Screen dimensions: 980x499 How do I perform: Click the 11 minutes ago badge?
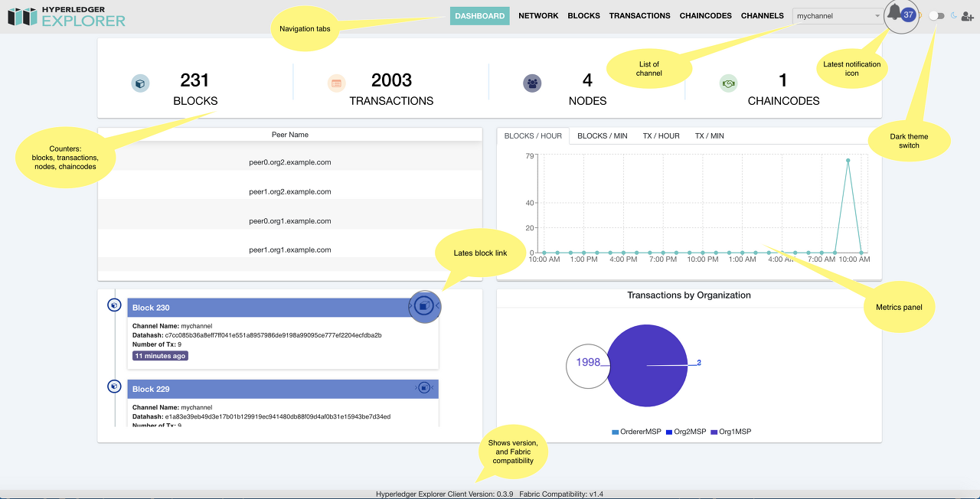pyautogui.click(x=160, y=356)
